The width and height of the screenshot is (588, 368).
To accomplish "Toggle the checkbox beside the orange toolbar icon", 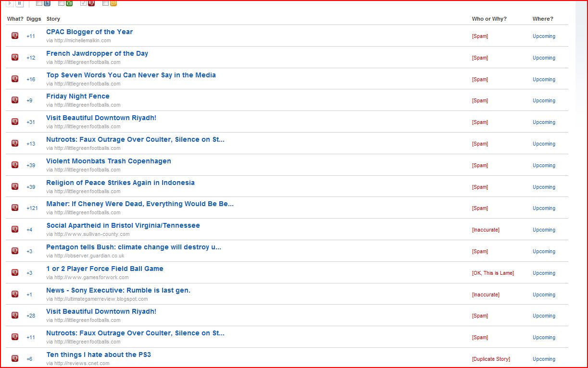I will pyautogui.click(x=105, y=3).
